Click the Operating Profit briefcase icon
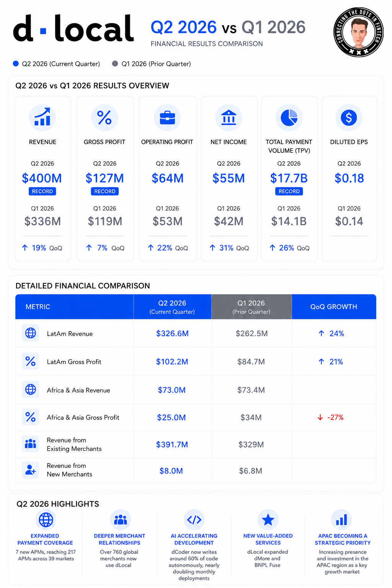This screenshot has width=392, height=588. [167, 117]
